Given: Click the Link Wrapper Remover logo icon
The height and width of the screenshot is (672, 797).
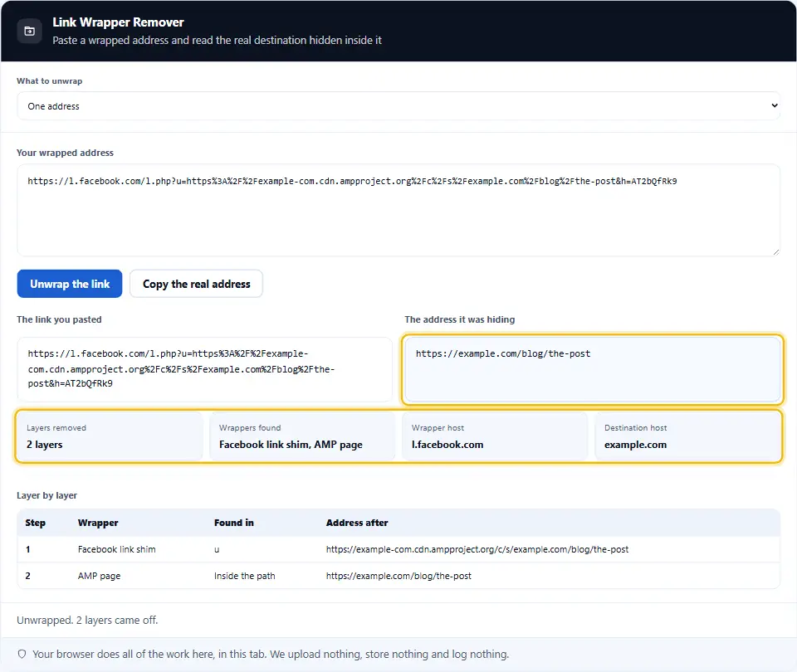Looking at the screenshot, I should click(x=30, y=31).
